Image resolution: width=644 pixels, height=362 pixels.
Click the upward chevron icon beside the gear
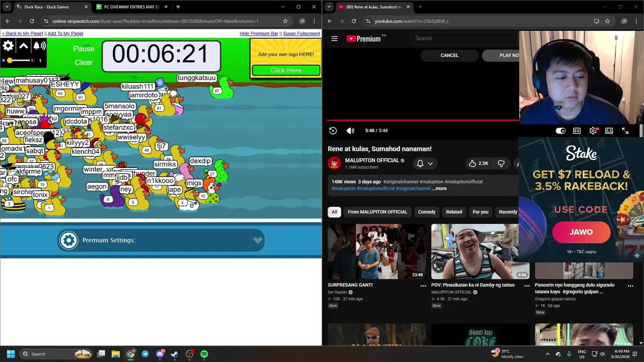pyautogui.click(x=24, y=46)
